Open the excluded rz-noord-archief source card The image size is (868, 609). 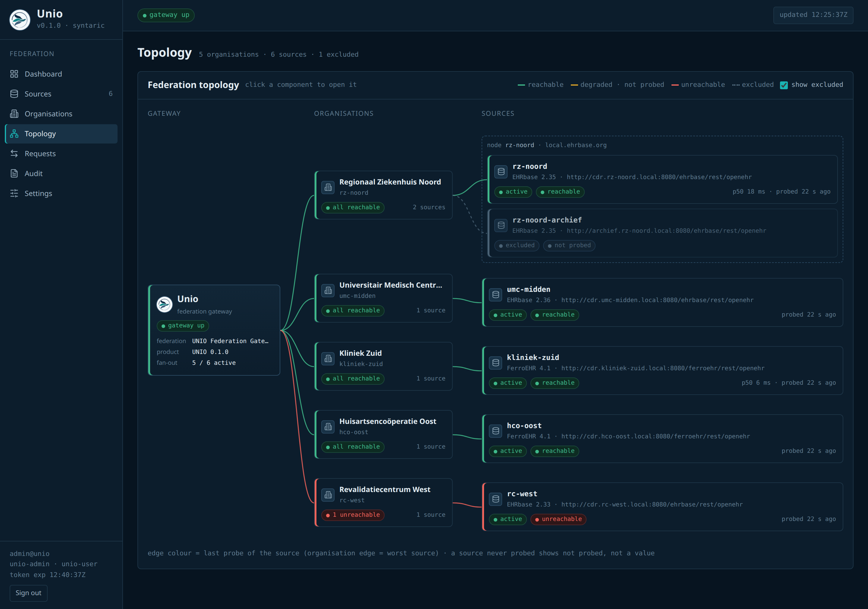[x=663, y=233]
